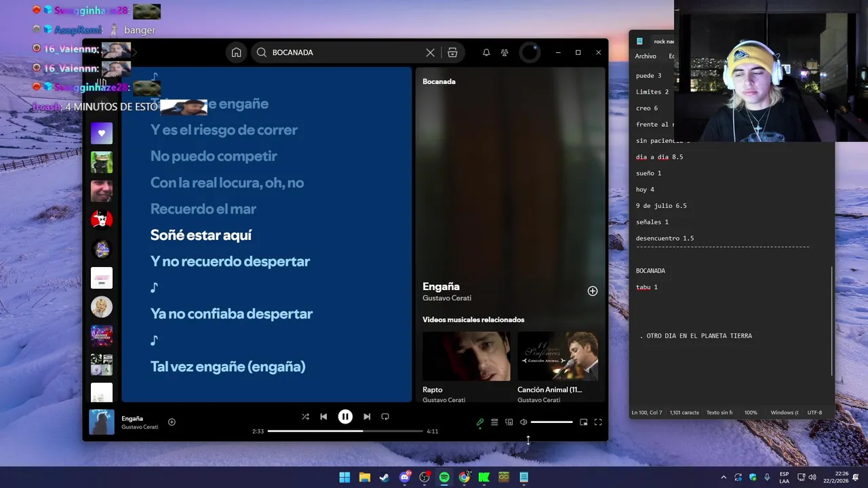Open Bocanada header in Now Playing panel
Screen dimensions: 868x488
click(439, 81)
